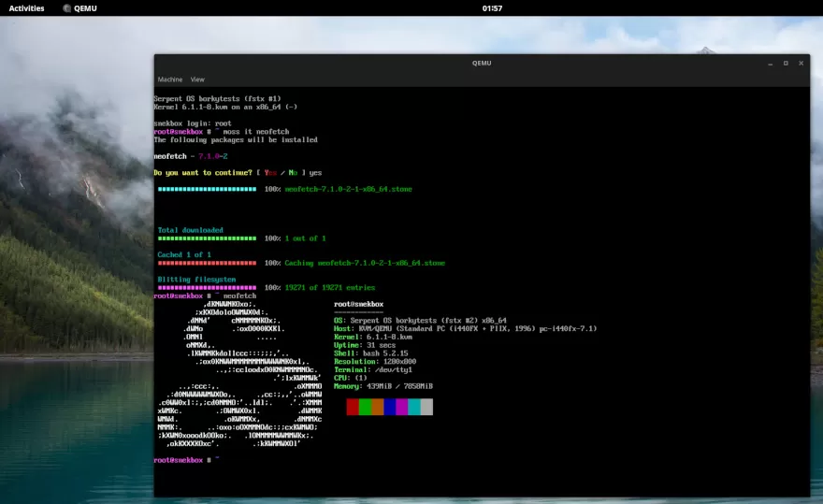Click the cyan neofetch download progress bar

coord(207,189)
